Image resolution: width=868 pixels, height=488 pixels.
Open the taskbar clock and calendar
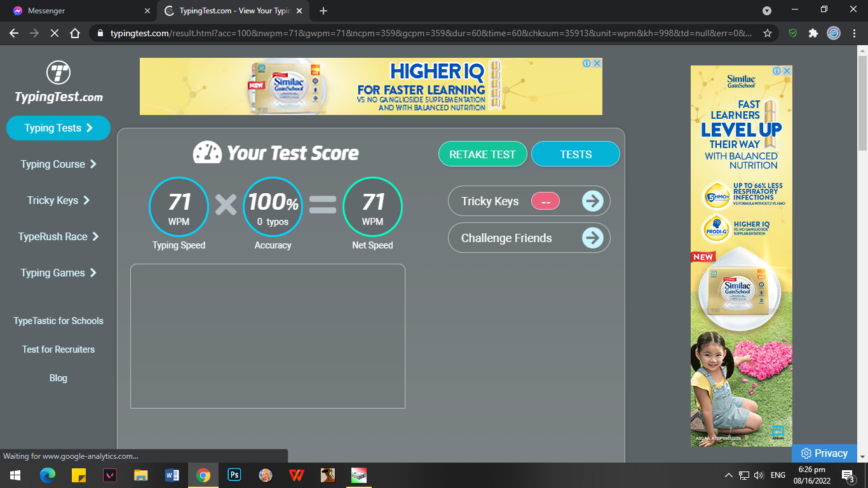811,475
